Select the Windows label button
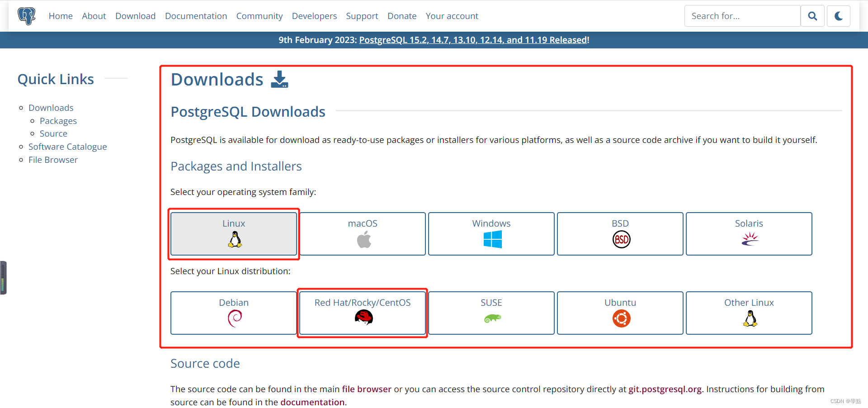The width and height of the screenshot is (868, 408). tap(491, 223)
